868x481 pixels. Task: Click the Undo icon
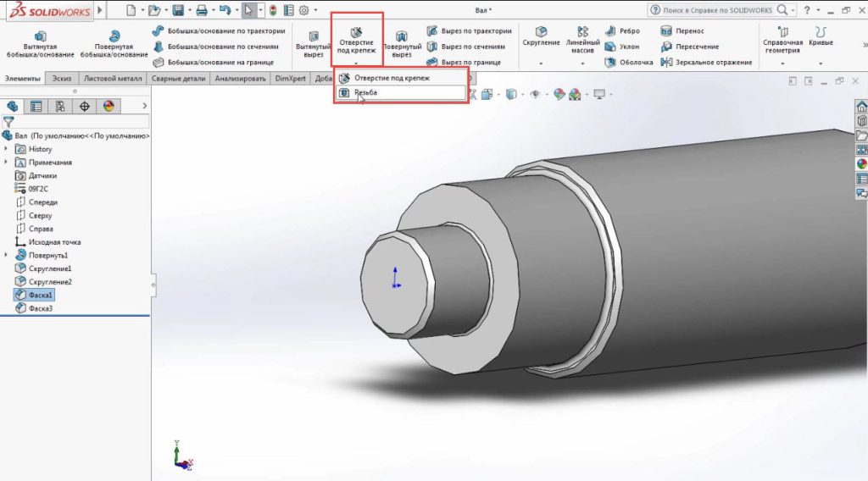pyautogui.click(x=225, y=10)
